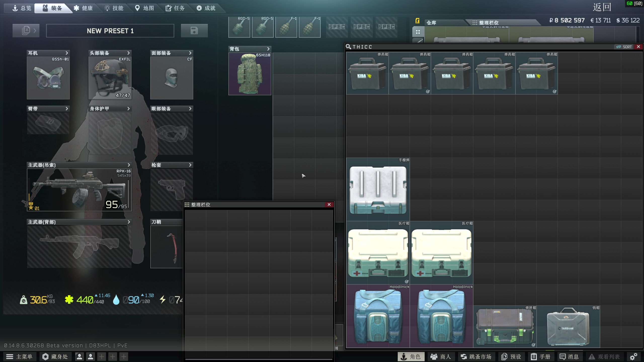This screenshot has height=362, width=644.
Task: Open the 成就 achievements tab
Action: coord(206,8)
